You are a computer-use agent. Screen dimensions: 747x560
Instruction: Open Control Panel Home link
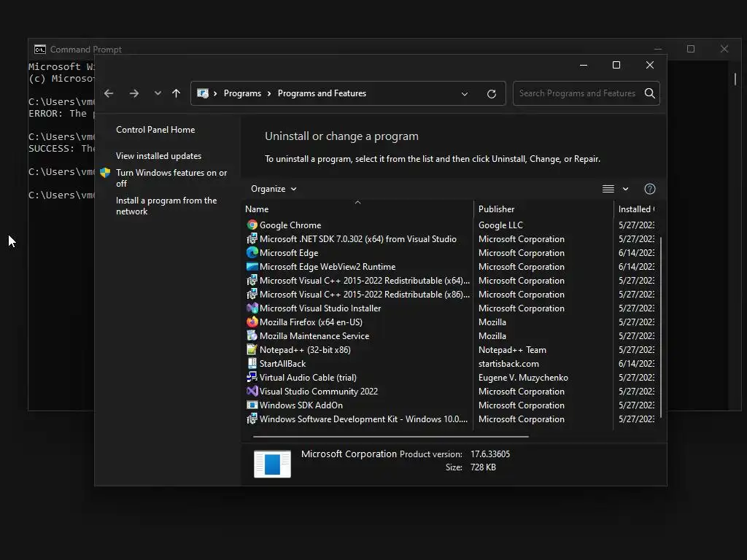point(155,130)
